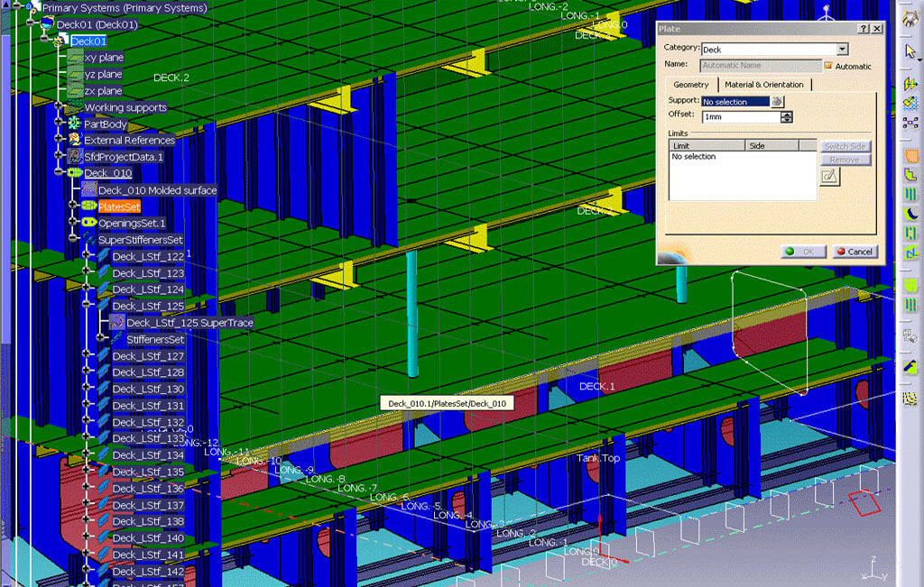Click the sketch limit icon below Remove
Viewport: 924px width, 587px height.
tap(829, 176)
